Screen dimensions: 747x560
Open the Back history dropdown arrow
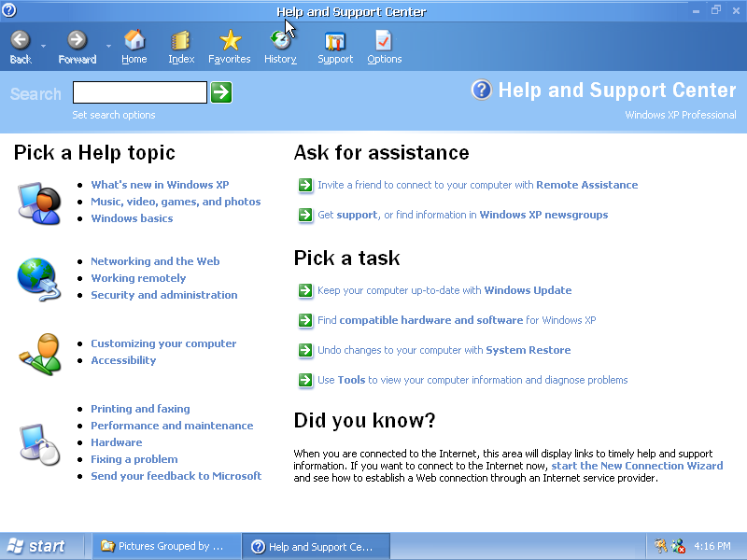(x=43, y=46)
